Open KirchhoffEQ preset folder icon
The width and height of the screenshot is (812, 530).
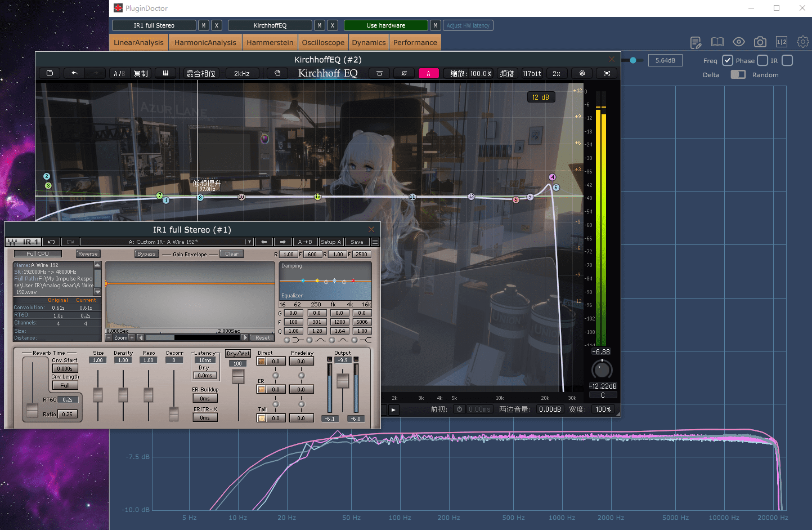[x=50, y=73]
